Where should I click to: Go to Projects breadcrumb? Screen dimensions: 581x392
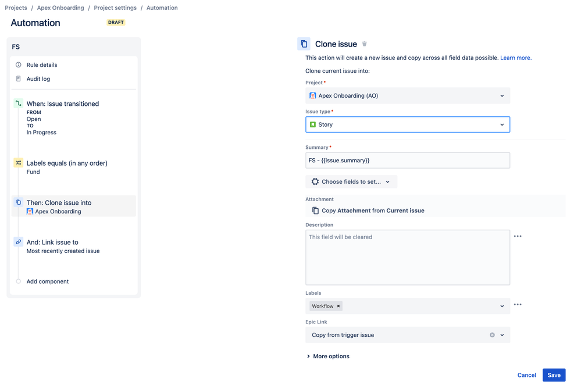coord(16,8)
